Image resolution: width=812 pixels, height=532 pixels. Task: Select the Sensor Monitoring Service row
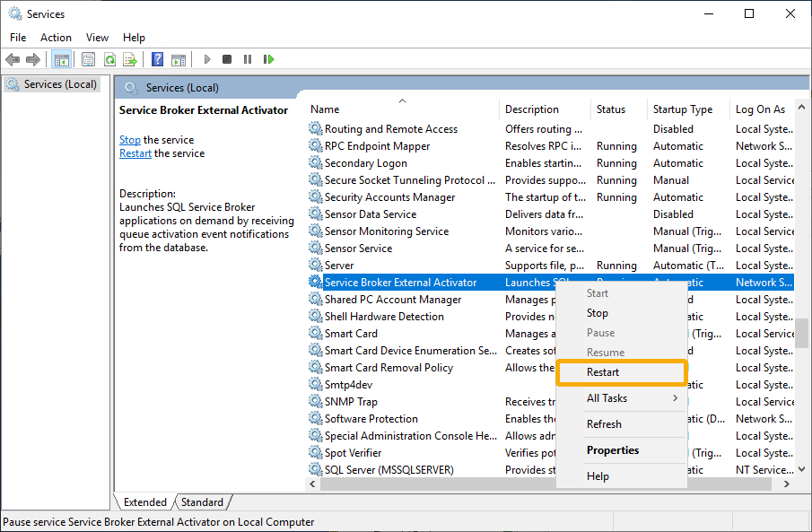pos(551,231)
